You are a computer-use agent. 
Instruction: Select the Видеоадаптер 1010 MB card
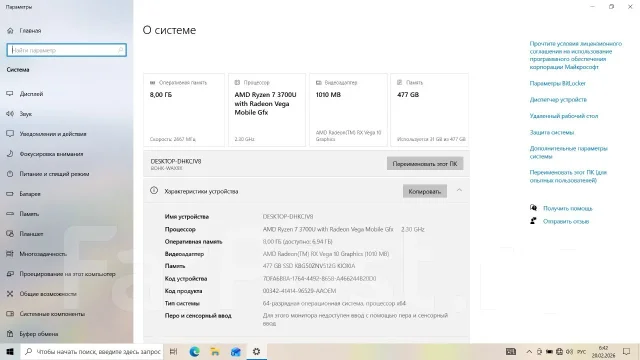tap(348, 110)
